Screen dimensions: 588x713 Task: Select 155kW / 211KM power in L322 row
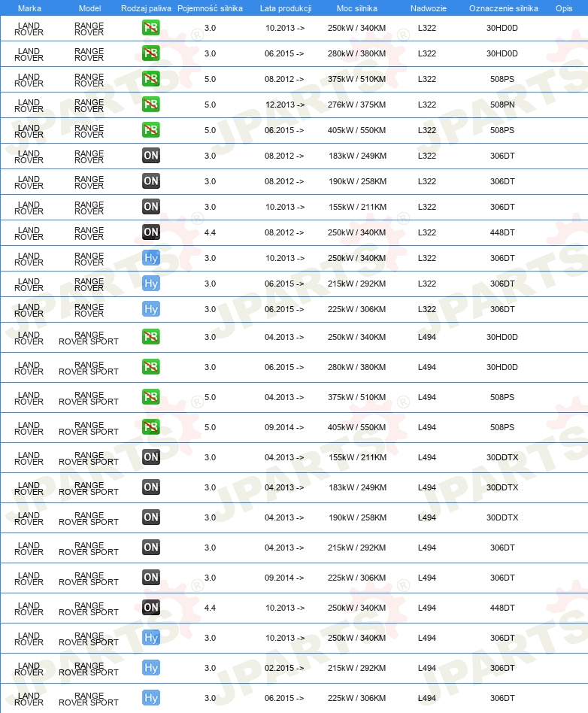[357, 207]
